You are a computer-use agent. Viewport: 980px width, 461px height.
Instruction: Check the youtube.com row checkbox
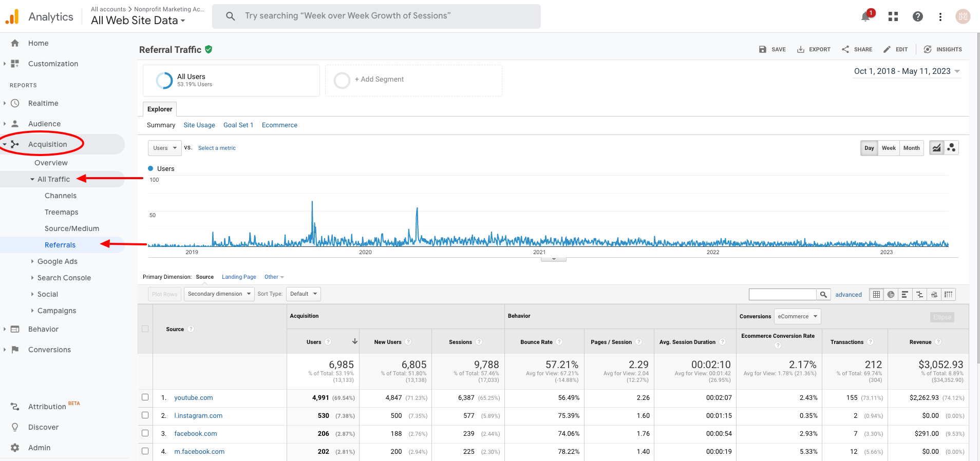click(x=145, y=397)
